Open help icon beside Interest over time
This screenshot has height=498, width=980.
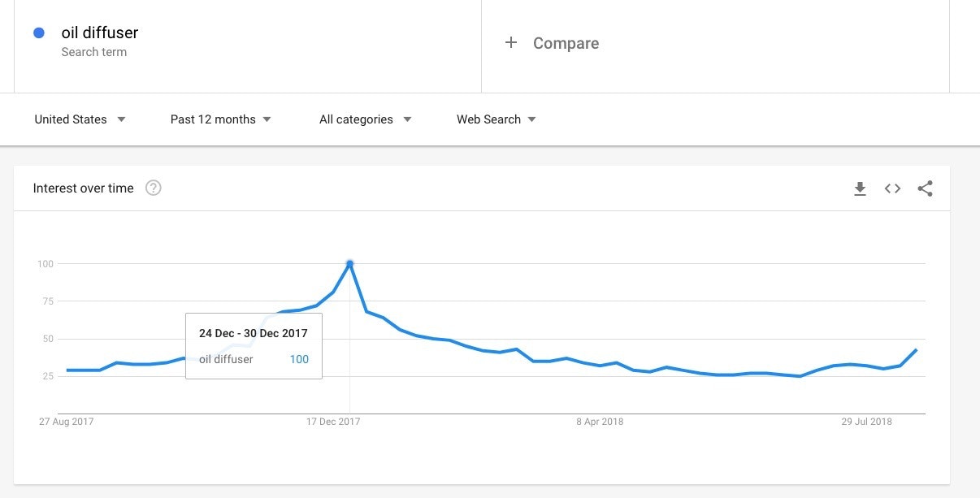[x=153, y=188]
